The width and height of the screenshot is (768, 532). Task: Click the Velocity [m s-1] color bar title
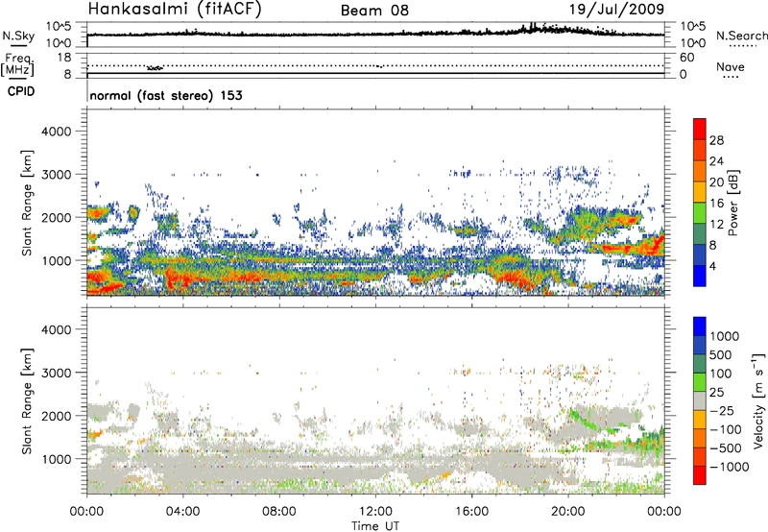point(758,400)
